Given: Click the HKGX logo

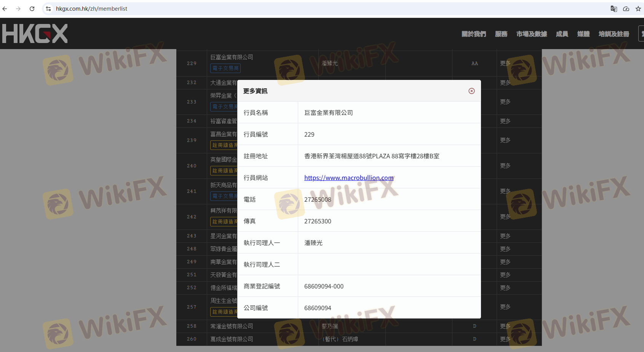Looking at the screenshot, I should (x=35, y=33).
